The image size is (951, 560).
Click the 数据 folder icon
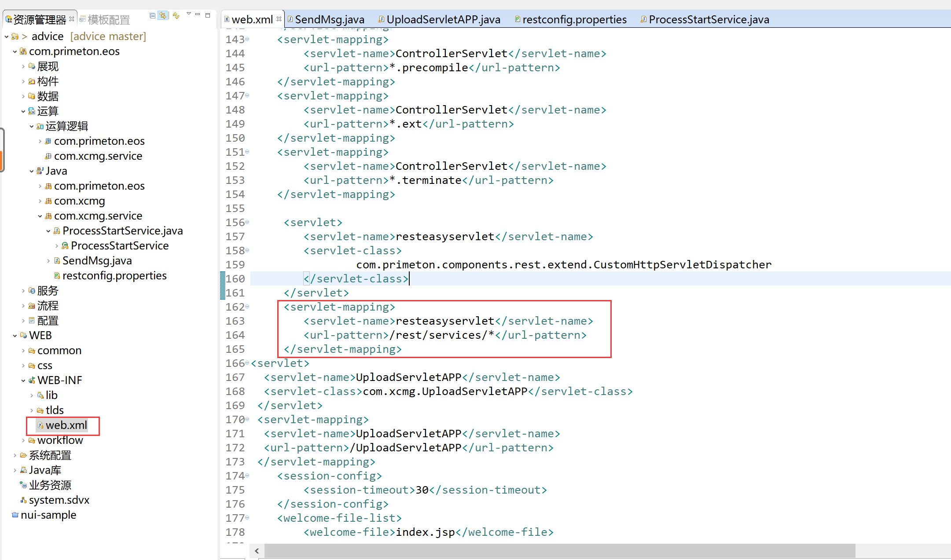32,96
